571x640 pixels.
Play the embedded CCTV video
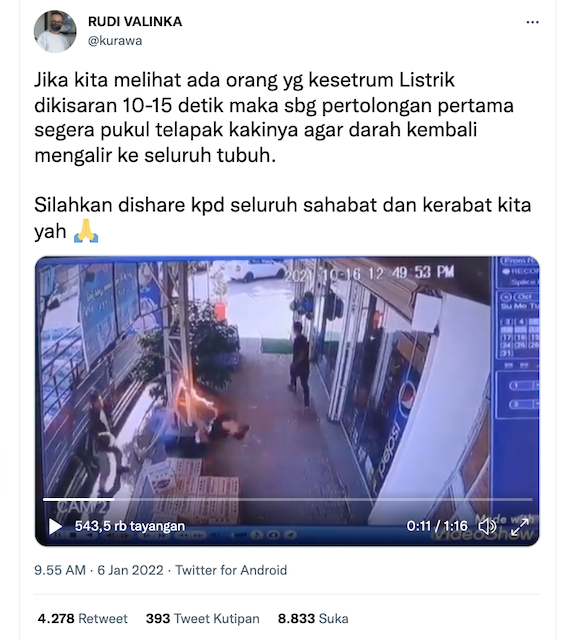point(55,526)
